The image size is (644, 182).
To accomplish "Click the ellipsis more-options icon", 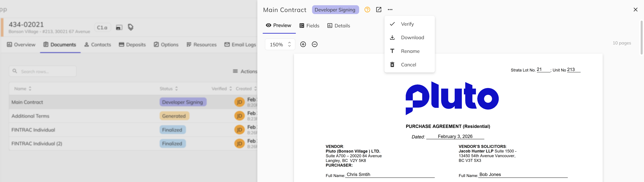I will coord(390,10).
